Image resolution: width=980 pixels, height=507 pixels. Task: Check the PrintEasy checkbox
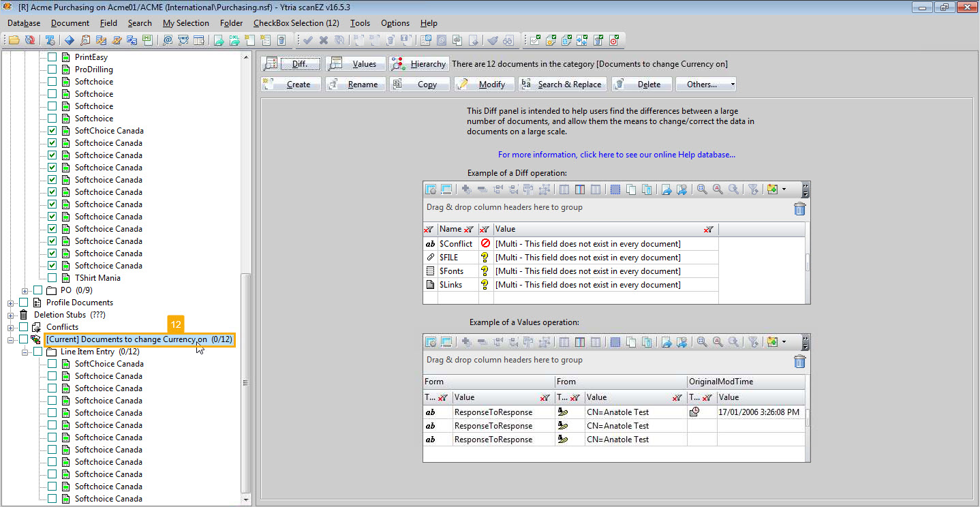click(52, 57)
